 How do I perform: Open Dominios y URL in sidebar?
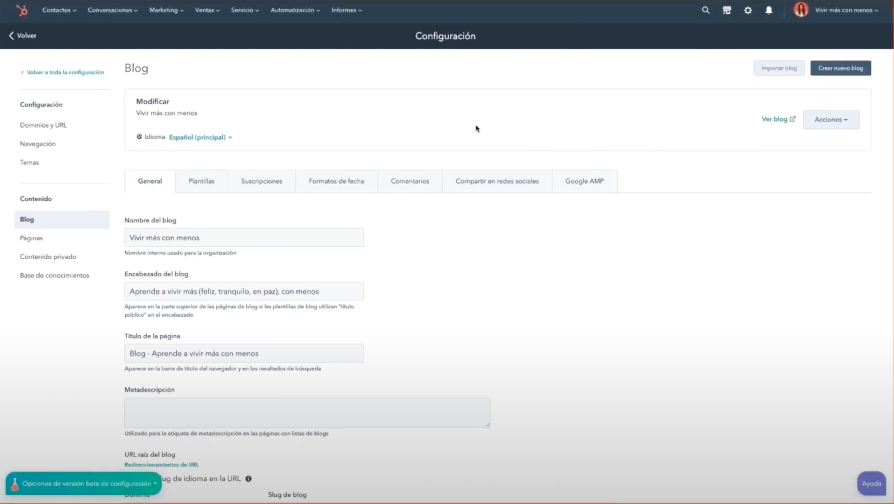click(43, 125)
